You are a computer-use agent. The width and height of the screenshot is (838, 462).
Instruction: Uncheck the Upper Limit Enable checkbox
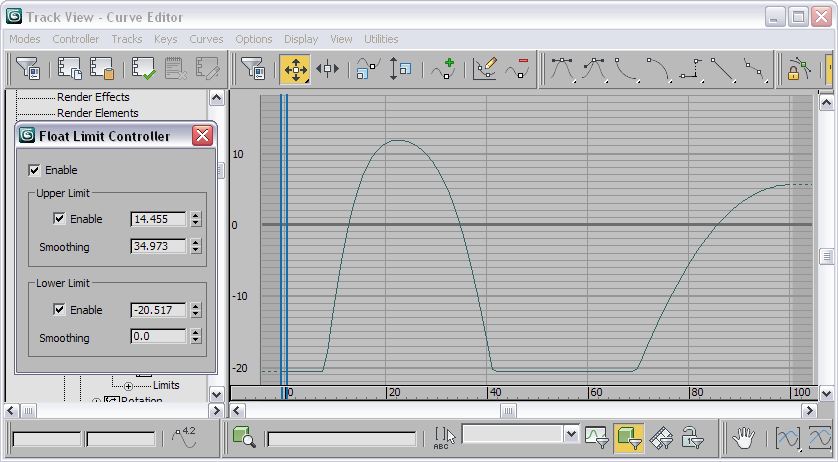(x=59, y=219)
